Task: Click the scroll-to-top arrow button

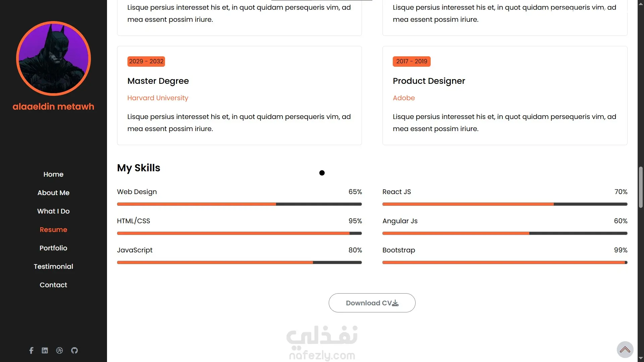Action: tap(625, 350)
